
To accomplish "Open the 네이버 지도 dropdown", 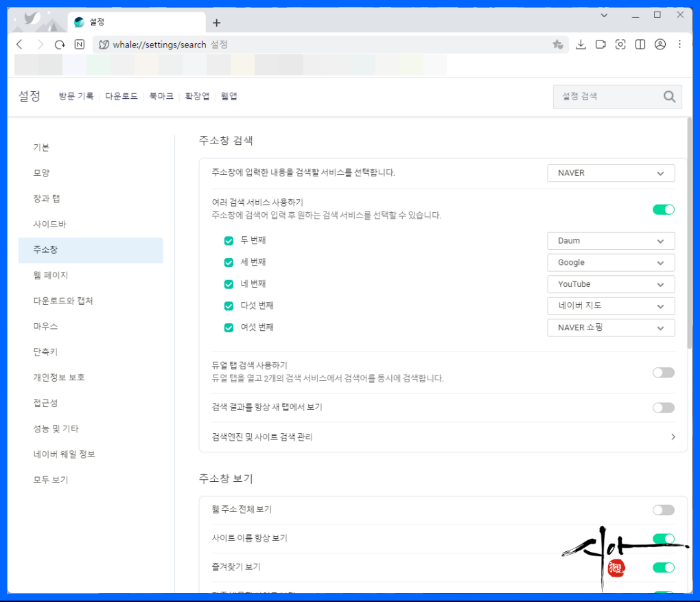I will [611, 306].
